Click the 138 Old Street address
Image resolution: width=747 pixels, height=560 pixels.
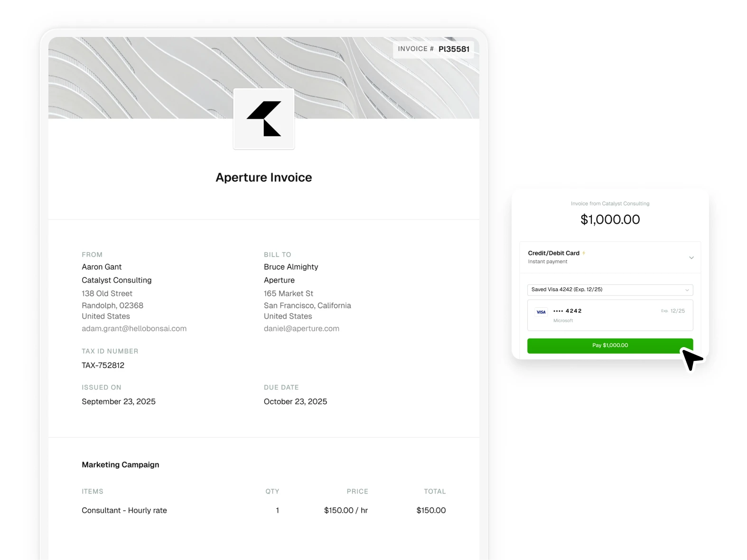point(107,294)
